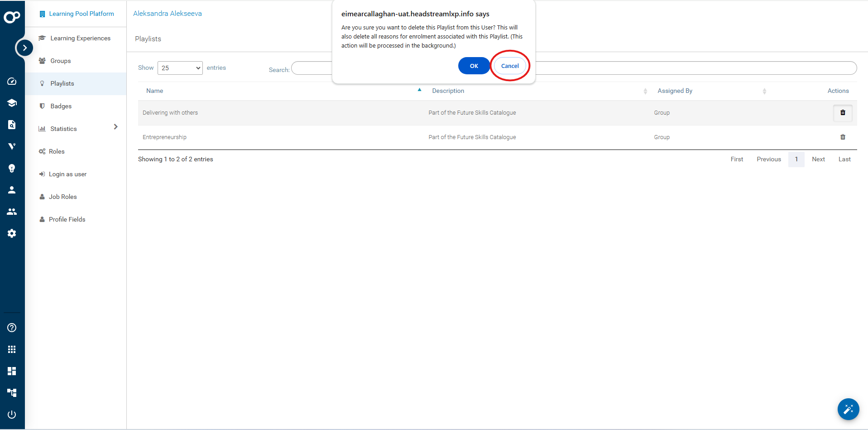Open the magic wand floating button
868x430 pixels.
(x=848, y=409)
